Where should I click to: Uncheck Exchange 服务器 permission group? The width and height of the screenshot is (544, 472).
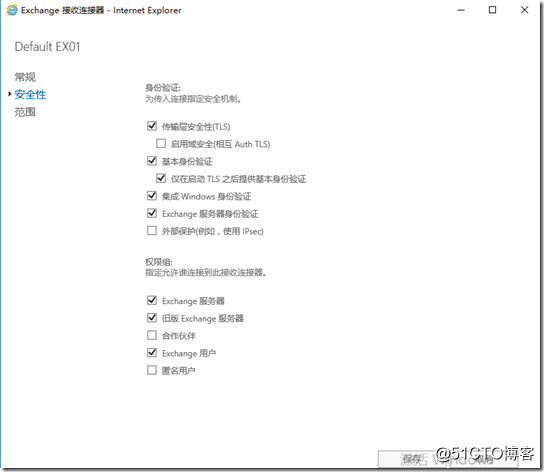pos(152,300)
